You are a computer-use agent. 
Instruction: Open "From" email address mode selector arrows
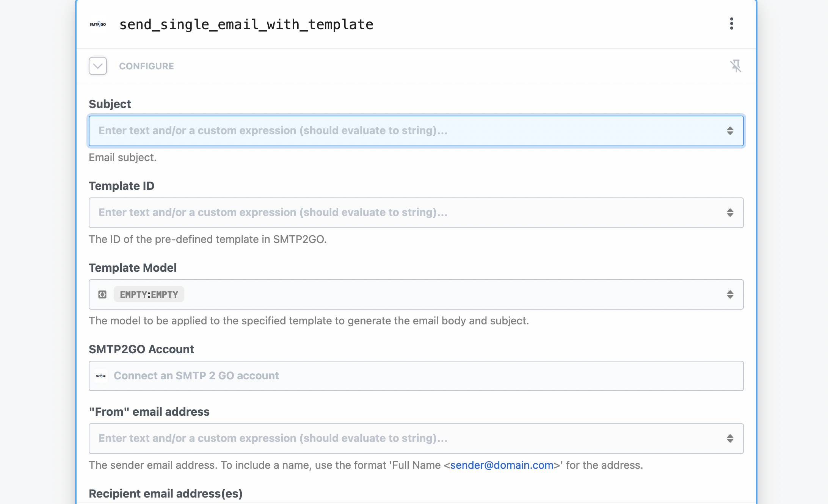click(x=730, y=438)
